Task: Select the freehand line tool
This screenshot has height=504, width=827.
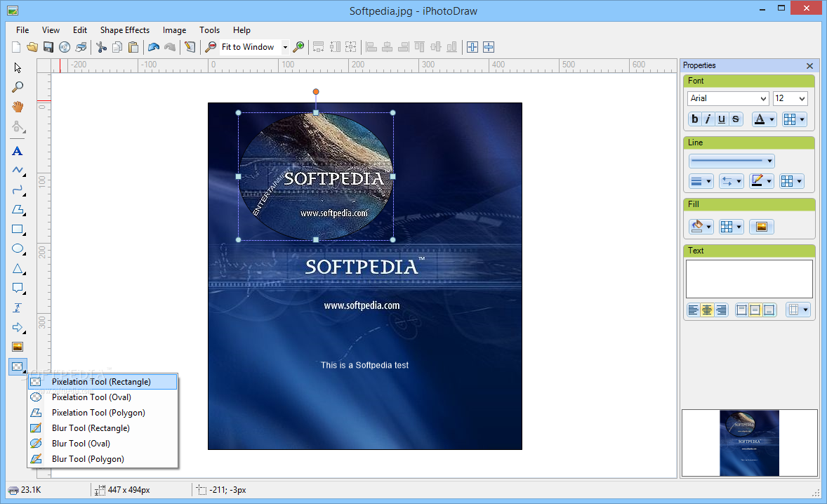Action: (x=18, y=171)
